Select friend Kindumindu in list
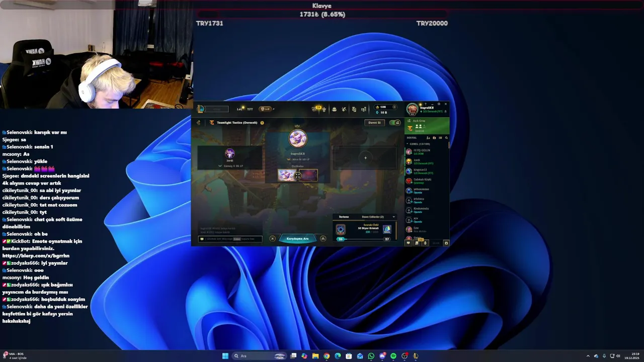This screenshot has height=362, width=644. coord(427,210)
